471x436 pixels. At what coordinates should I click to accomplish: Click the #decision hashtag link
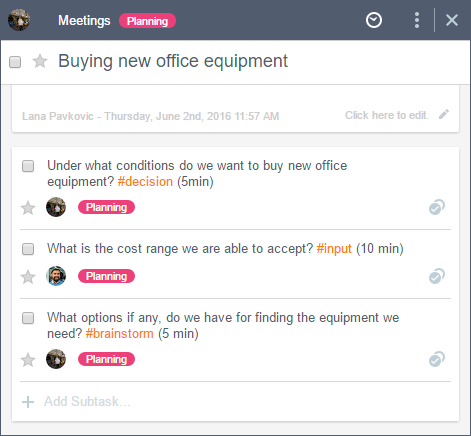145,182
